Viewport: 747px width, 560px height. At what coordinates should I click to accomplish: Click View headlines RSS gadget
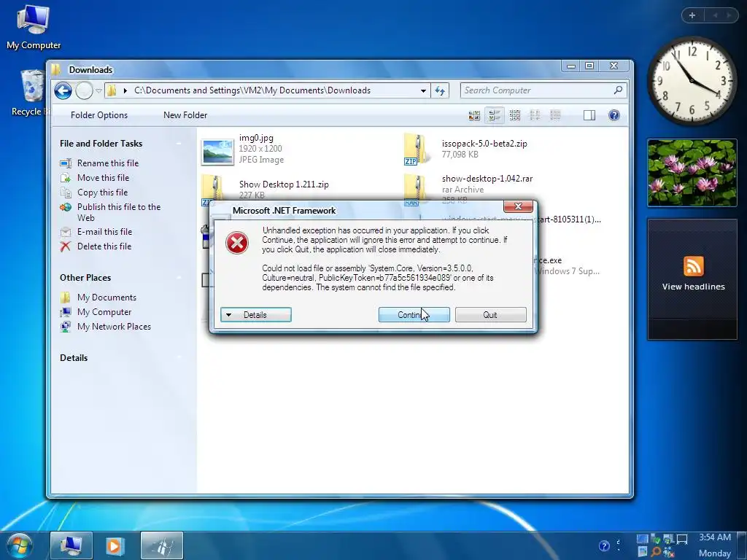pyautogui.click(x=693, y=279)
